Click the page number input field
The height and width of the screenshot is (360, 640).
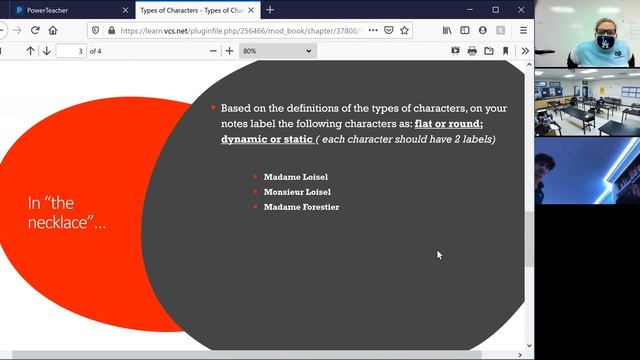coord(71,51)
